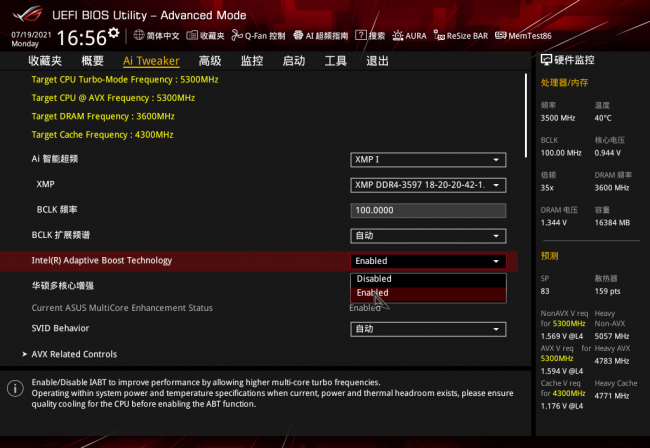650x448 pixels.
Task: Switch to 收藏夹 tab
Action: [45, 61]
